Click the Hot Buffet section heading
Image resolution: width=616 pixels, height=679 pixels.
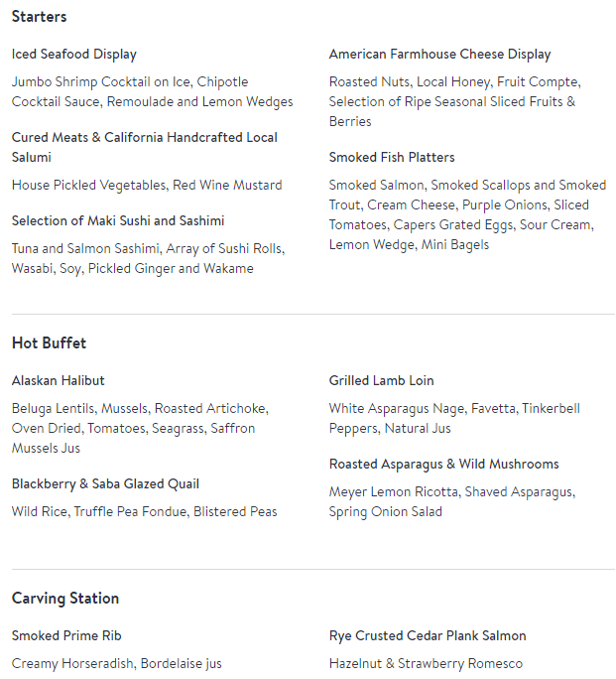(x=50, y=343)
